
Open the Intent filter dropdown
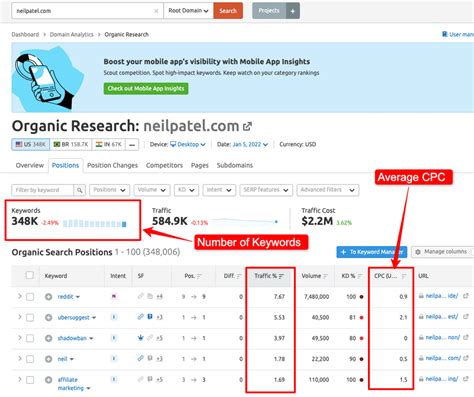(219, 190)
